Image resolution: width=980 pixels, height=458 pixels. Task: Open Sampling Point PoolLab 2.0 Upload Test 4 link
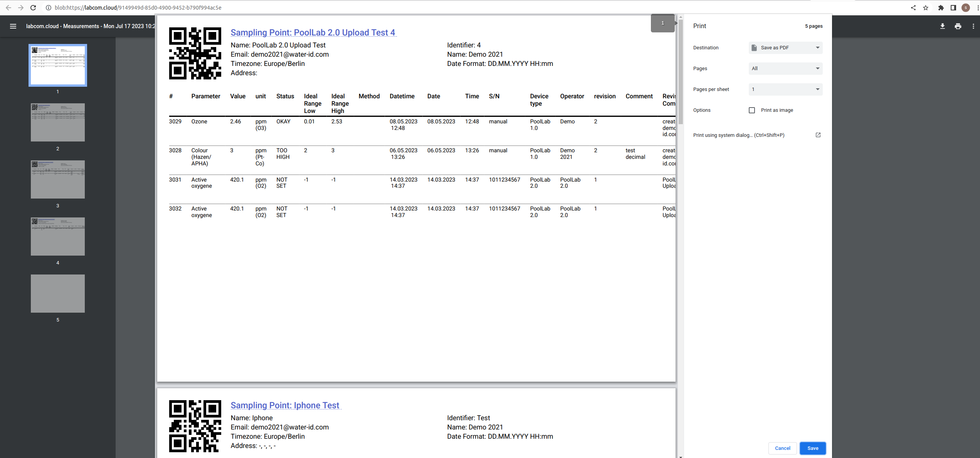313,32
